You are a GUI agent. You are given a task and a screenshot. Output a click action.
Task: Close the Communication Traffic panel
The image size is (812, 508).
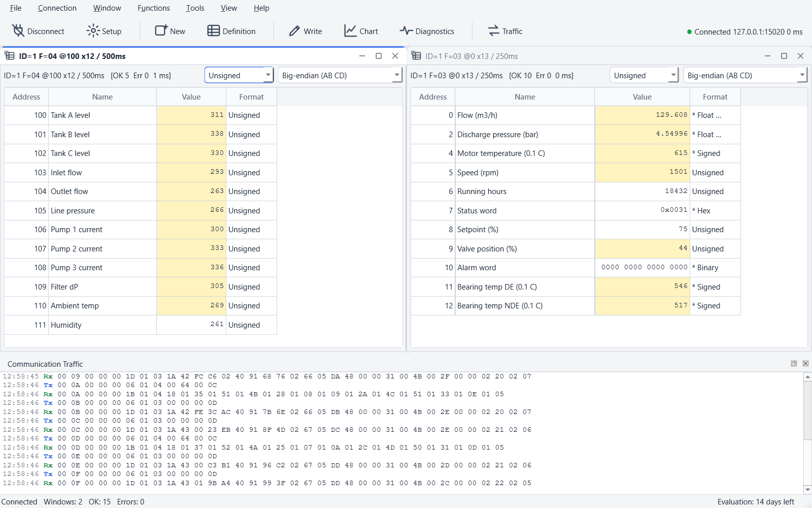tap(805, 364)
